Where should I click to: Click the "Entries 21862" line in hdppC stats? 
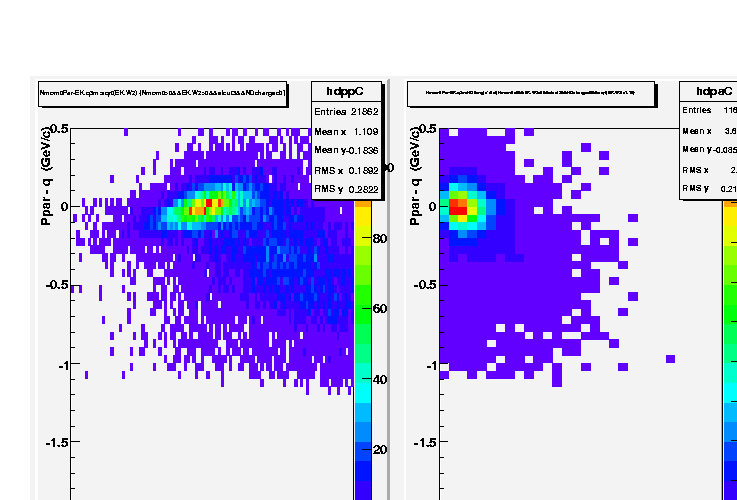pyautogui.click(x=346, y=112)
